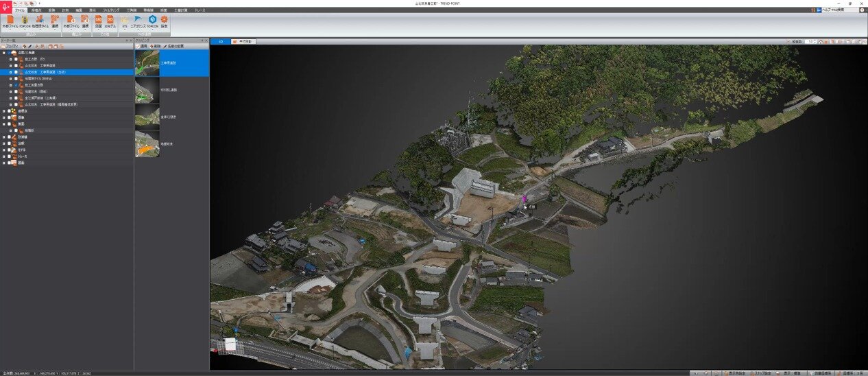Click the help question mark icon
The width and height of the screenshot is (868, 376).
coord(862,10)
